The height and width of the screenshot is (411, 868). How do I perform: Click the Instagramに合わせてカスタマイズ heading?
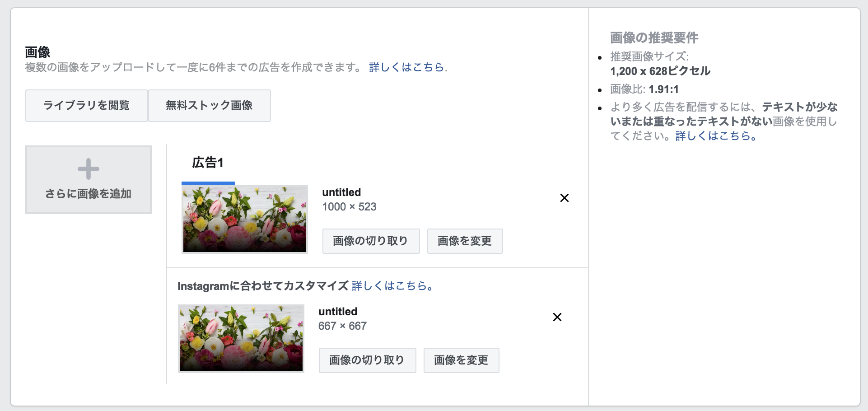(x=263, y=286)
